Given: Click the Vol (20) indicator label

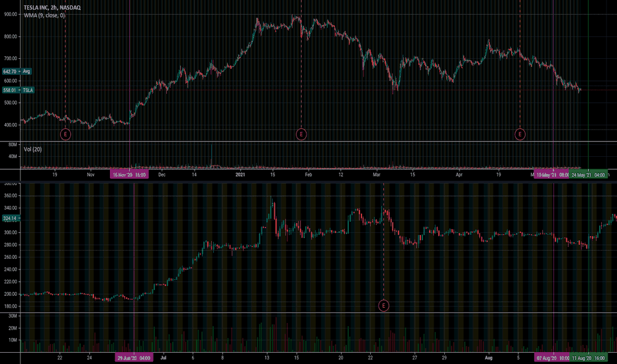Looking at the screenshot, I should coord(32,150).
